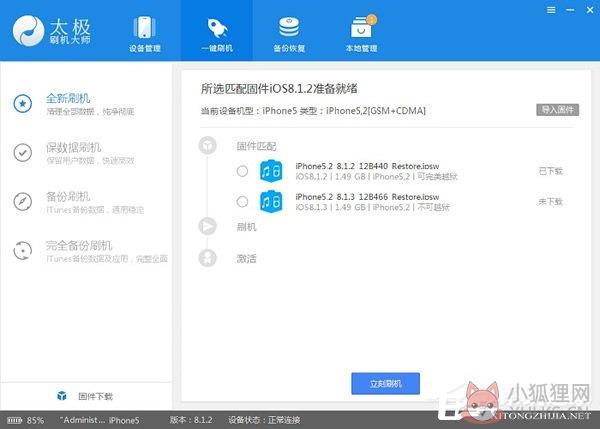Click the 固件下载 cube icon
This screenshot has width=600, height=429.
62,396
